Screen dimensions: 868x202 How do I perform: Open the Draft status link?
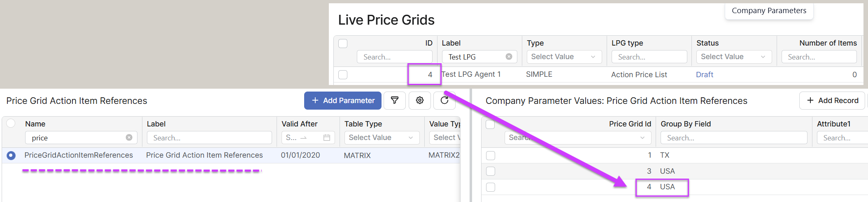point(704,75)
